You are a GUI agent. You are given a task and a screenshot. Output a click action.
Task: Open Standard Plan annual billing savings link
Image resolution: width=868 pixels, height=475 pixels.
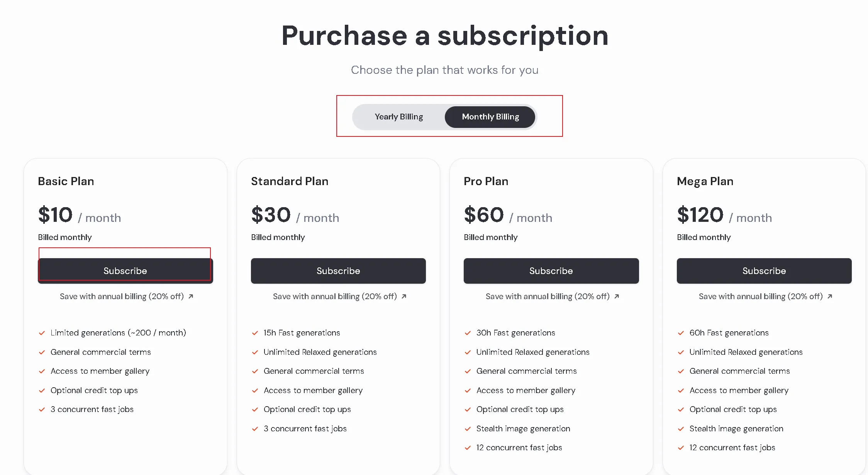click(335, 296)
